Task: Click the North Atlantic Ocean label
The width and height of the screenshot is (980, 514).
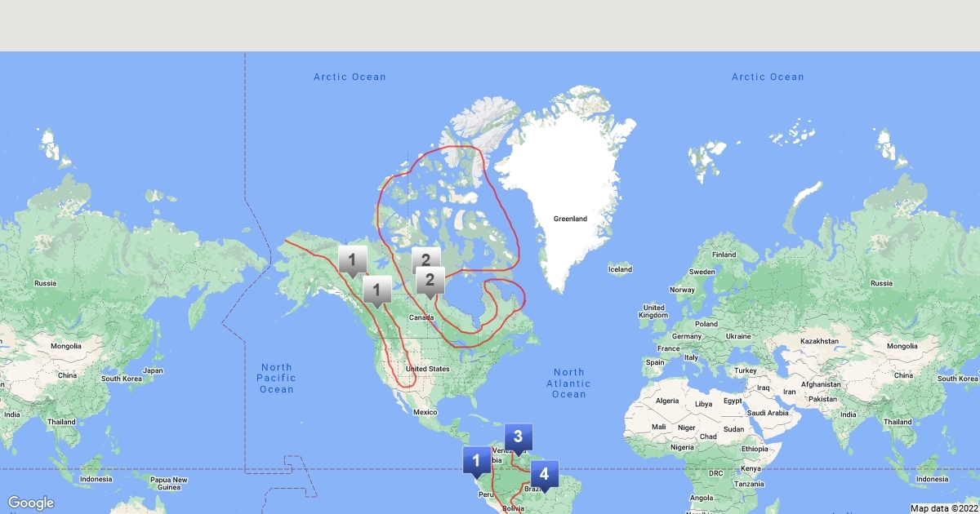Action: click(568, 383)
